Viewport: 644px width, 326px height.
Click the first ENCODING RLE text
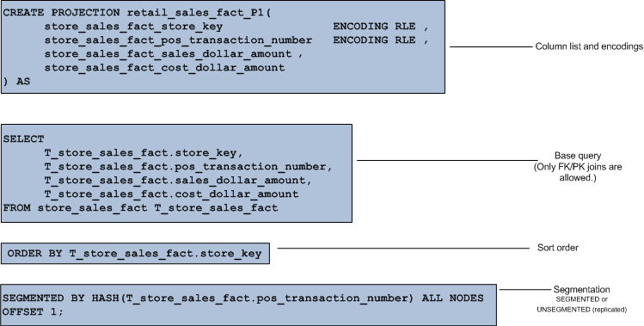374,27
